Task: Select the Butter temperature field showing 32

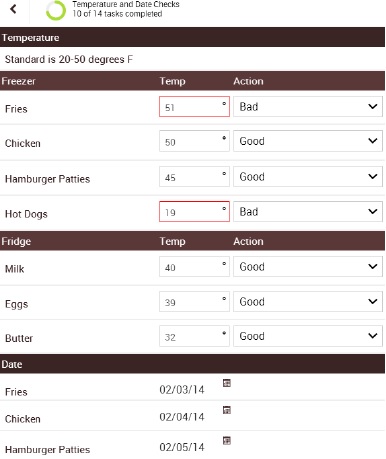Action: click(x=194, y=336)
